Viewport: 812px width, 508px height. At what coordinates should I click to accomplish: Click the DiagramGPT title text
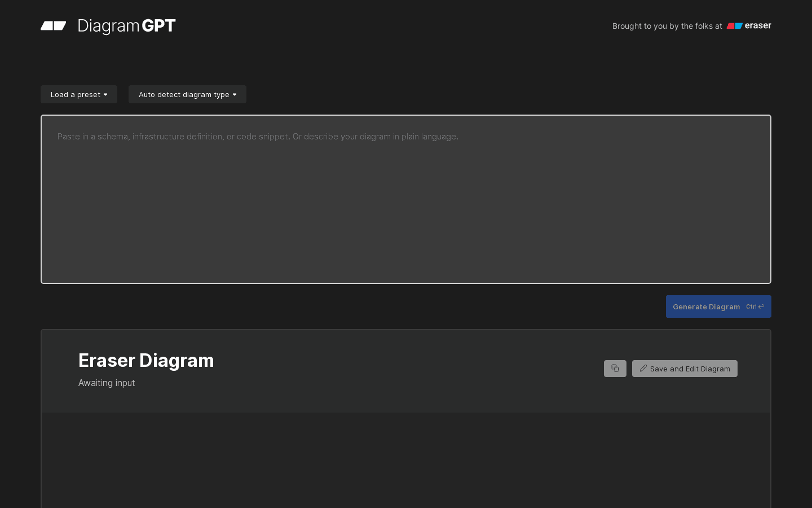[127, 26]
